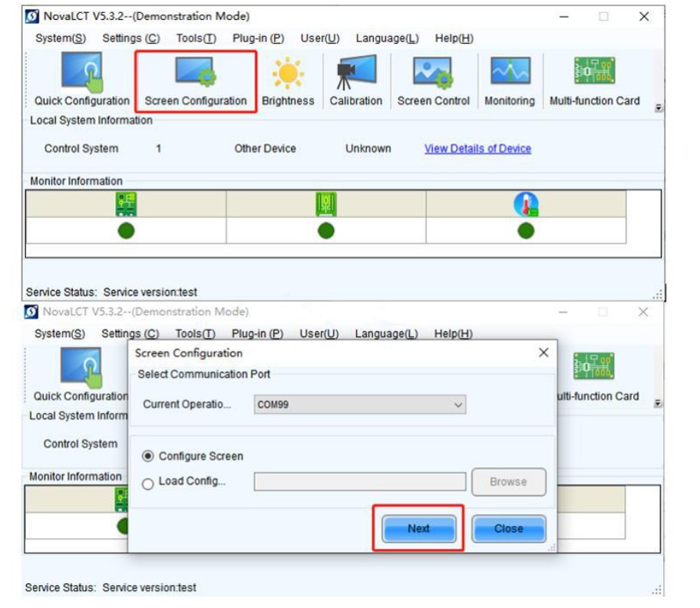Open Screen Configuration from the toolbar
Image resolution: width=700 pixels, height=608 pixels.
(196, 81)
